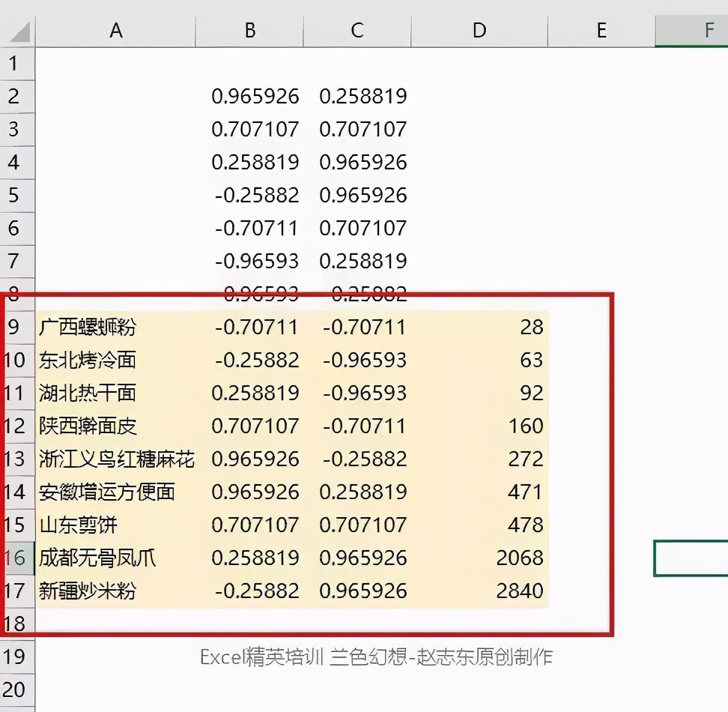
Task: Click the select-all corner triangle
Action: pos(18,31)
